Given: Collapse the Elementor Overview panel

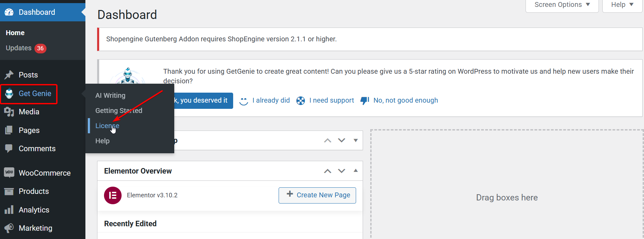Looking at the screenshot, I should click(x=355, y=170).
